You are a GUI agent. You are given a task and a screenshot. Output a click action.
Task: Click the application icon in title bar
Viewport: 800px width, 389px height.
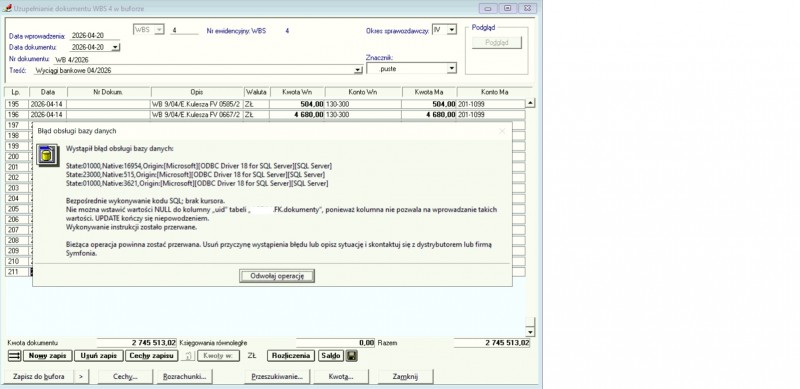tap(7, 8)
